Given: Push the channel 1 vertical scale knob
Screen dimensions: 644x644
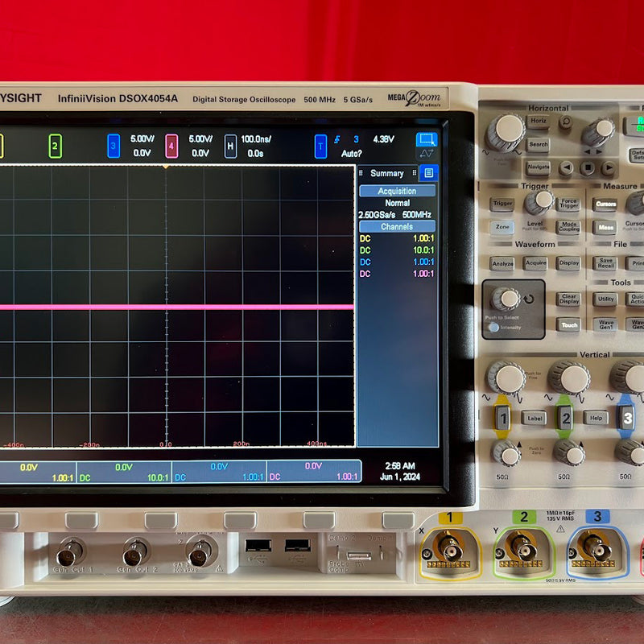Looking at the screenshot, I should pos(506,378).
